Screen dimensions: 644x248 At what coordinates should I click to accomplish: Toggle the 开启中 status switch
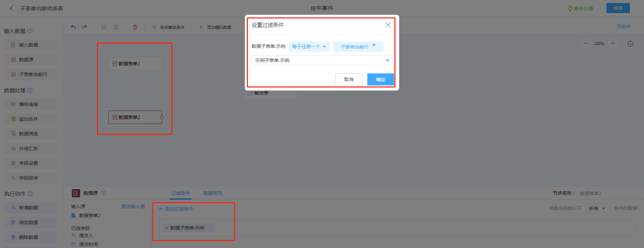pyautogui.click(x=623, y=26)
